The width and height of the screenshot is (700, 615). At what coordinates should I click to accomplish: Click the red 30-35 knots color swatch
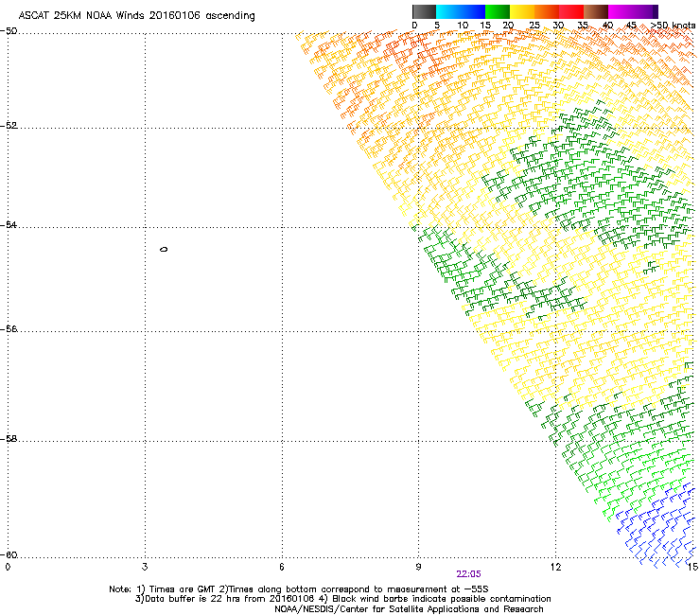coord(571,11)
